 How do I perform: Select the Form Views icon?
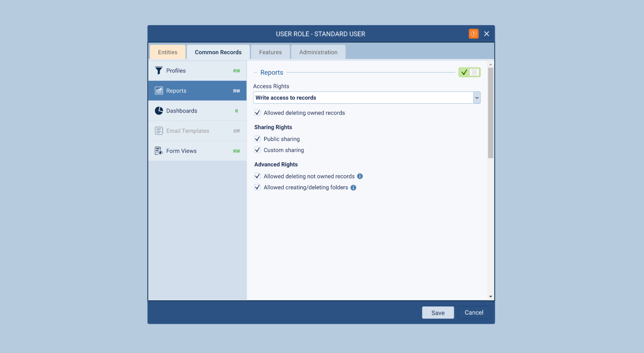click(x=159, y=151)
